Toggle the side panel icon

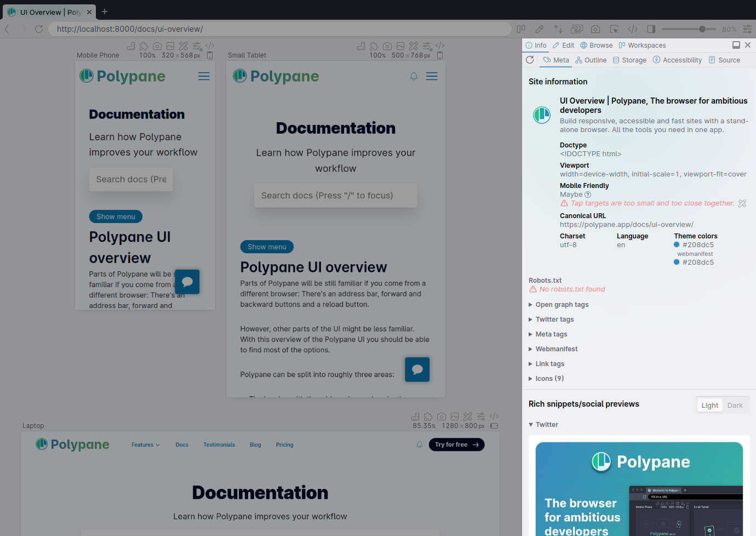click(651, 29)
